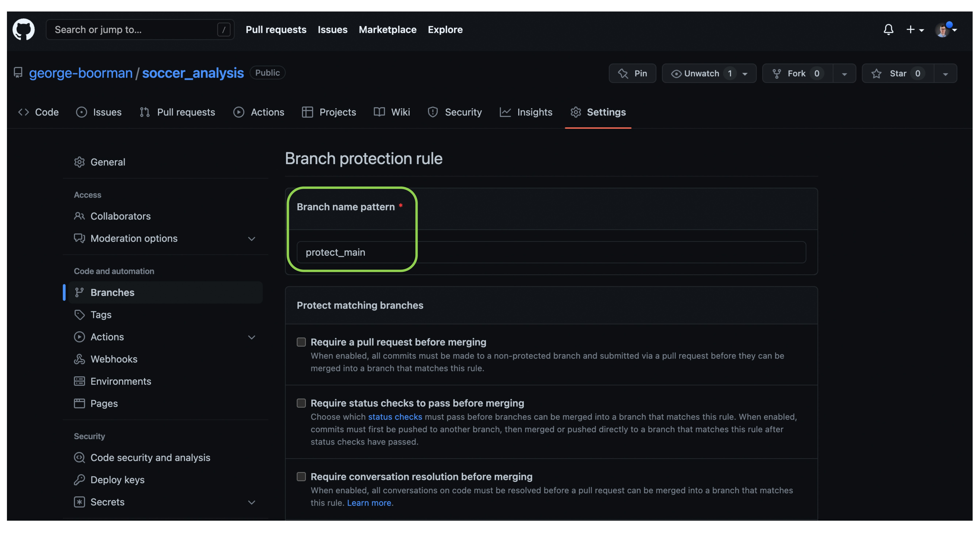Click the webhook icon beside Webhooks
This screenshot has height=544, width=980.
tap(79, 359)
